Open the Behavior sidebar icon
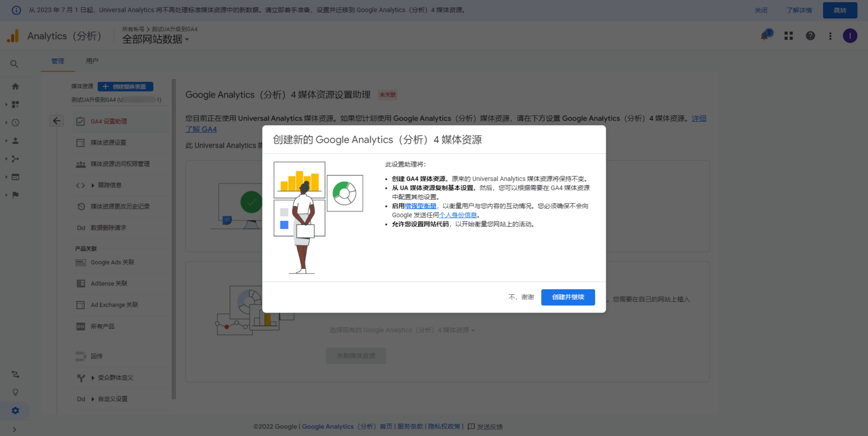Screen dimensions: 868x436 pyautogui.click(x=15, y=177)
